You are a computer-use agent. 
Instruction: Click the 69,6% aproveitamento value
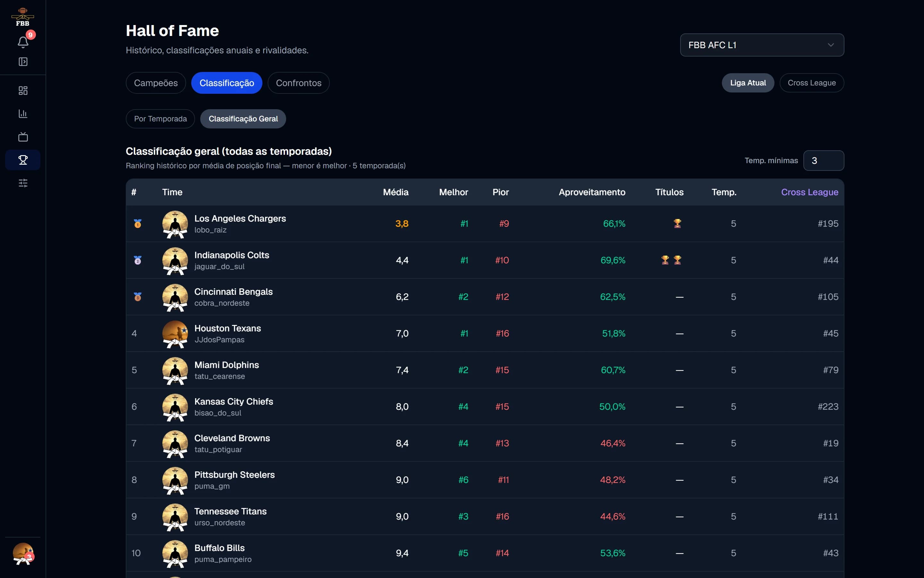[x=613, y=260]
